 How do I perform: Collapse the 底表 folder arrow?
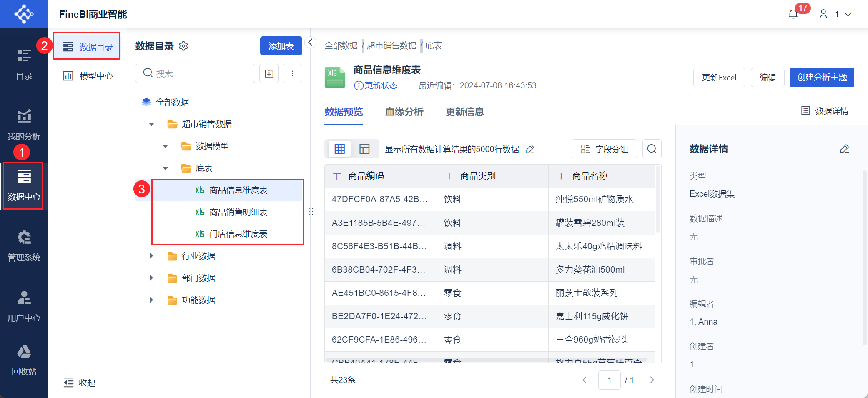[x=166, y=168]
